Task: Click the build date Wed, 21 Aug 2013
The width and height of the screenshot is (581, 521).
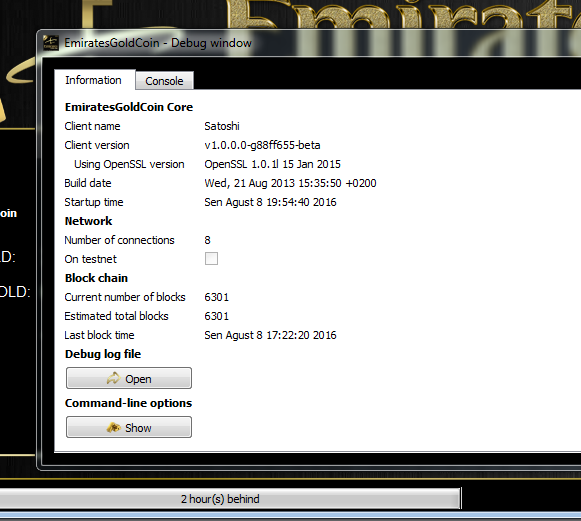Action: (290, 183)
